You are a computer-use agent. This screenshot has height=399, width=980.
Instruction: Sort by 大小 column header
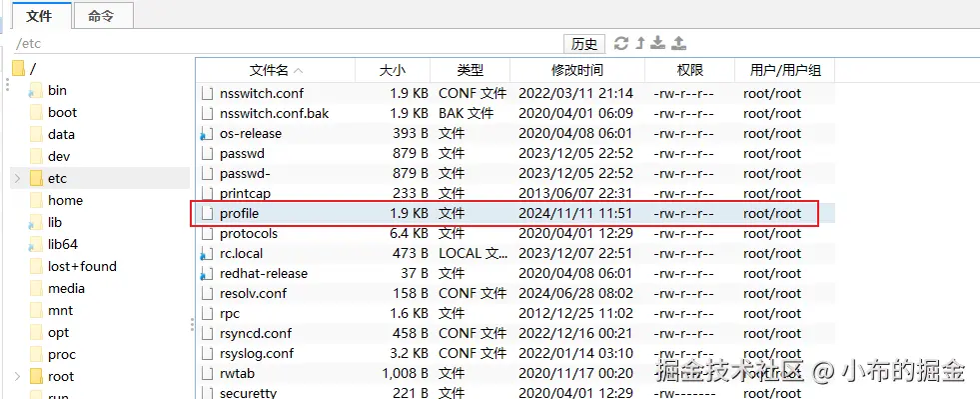pyautogui.click(x=393, y=71)
